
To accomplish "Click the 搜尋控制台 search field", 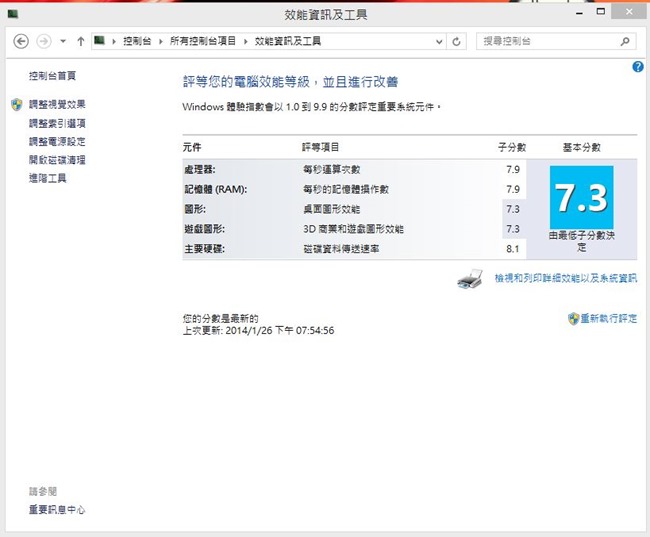I will pyautogui.click(x=547, y=41).
